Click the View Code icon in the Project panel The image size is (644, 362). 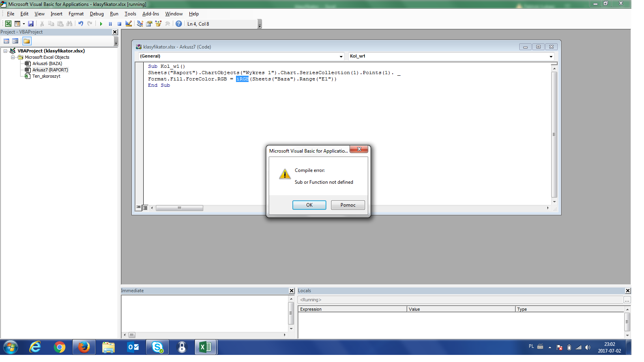[6, 41]
